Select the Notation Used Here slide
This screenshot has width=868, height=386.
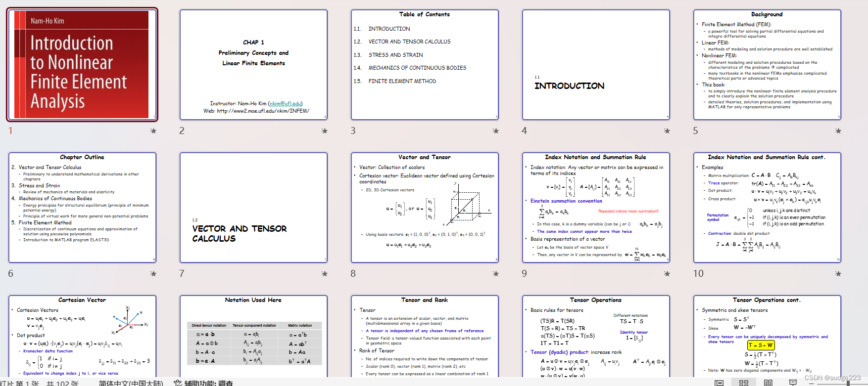(253, 337)
